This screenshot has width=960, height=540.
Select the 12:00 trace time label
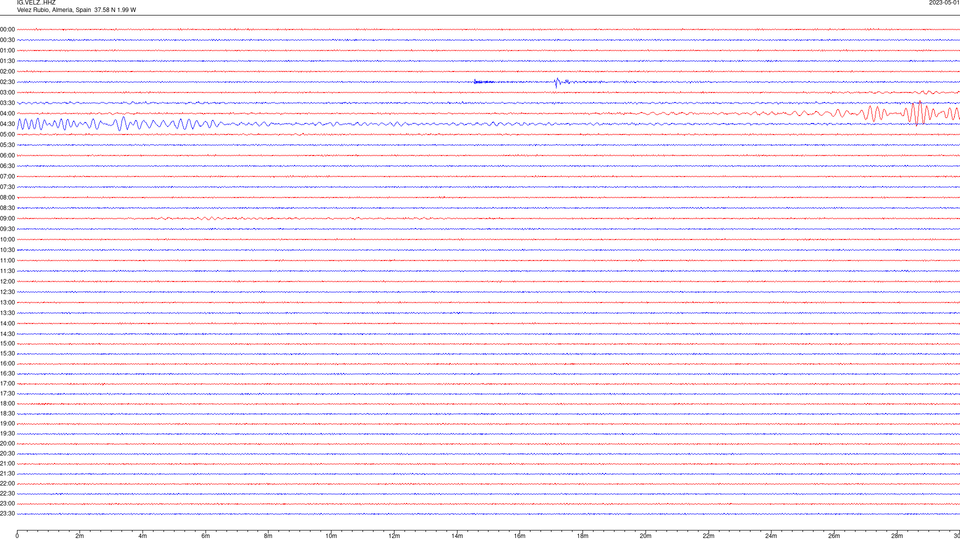tap(7, 282)
